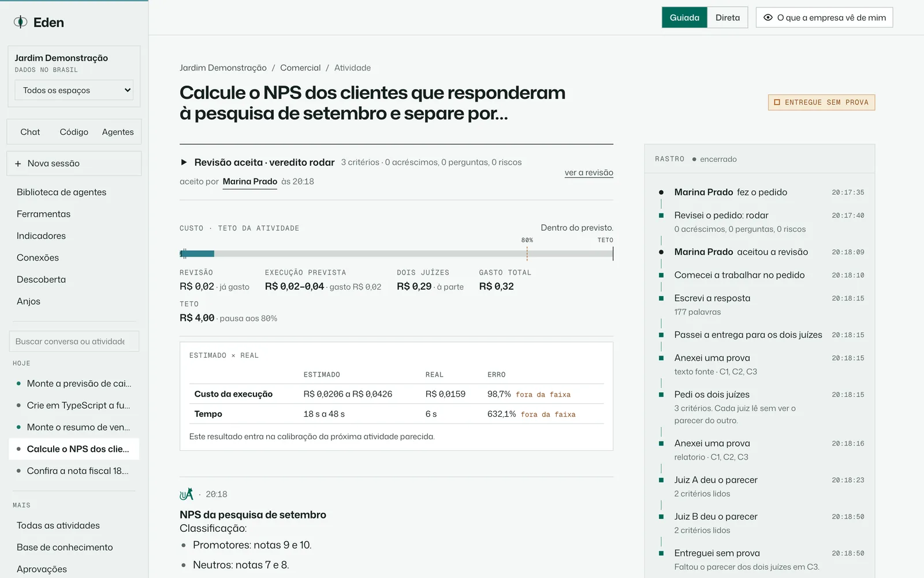Click the Eden logo icon
Image resolution: width=924 pixels, height=578 pixels.
coord(21,22)
